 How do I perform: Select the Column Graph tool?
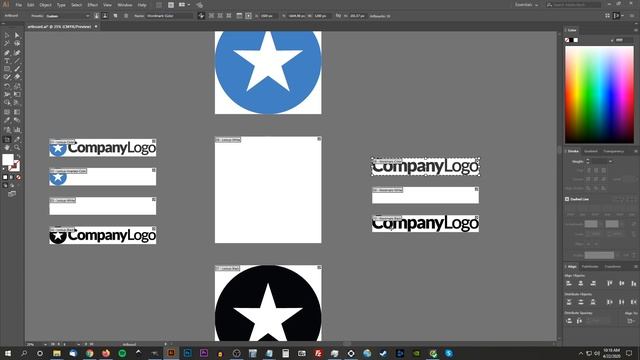click(17, 129)
